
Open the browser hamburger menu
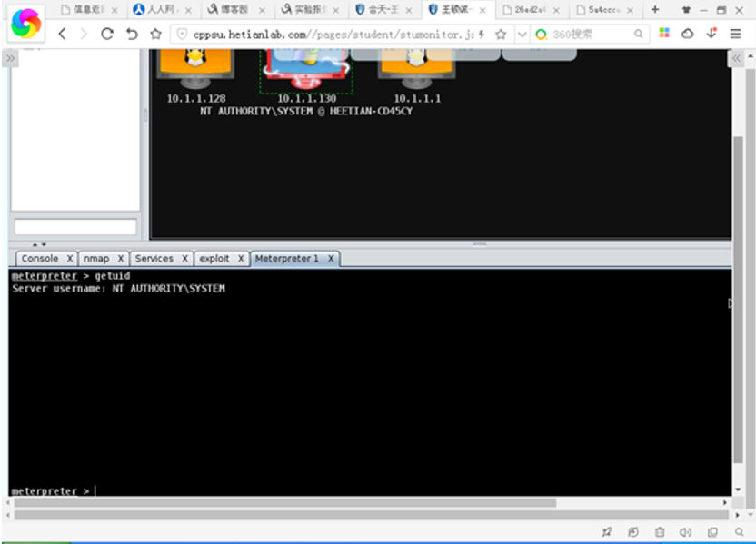tap(735, 34)
